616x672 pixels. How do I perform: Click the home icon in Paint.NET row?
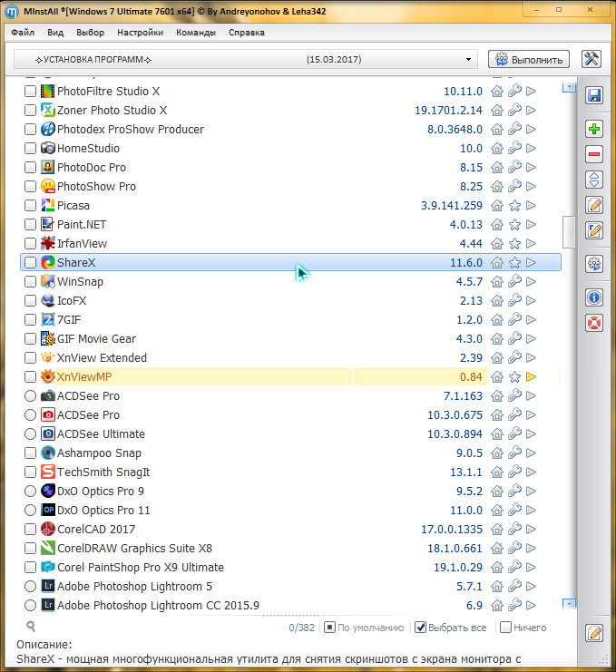tap(497, 224)
